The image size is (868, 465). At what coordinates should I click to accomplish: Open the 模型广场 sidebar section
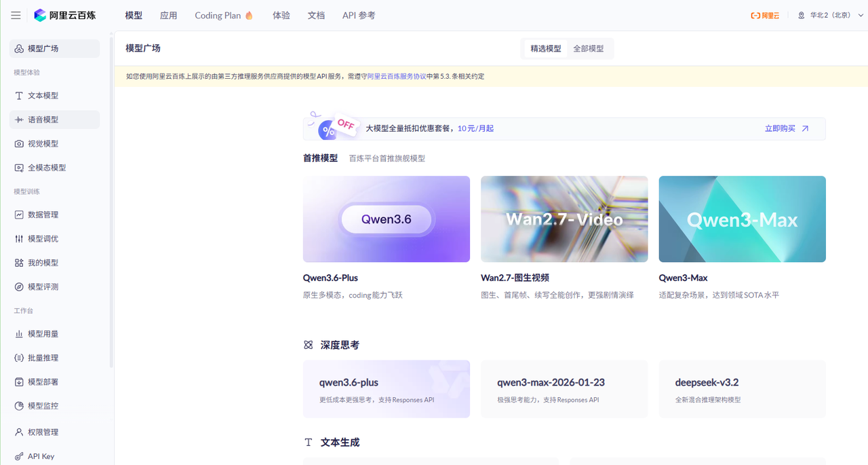(x=43, y=48)
